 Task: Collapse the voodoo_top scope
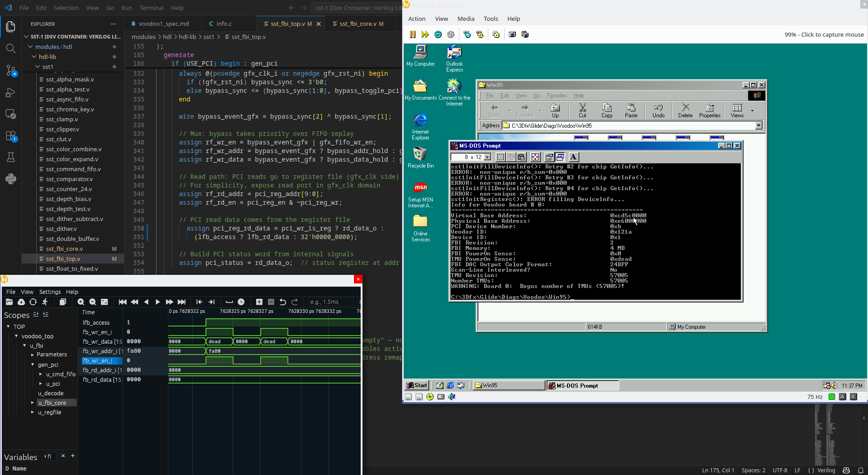(16, 336)
